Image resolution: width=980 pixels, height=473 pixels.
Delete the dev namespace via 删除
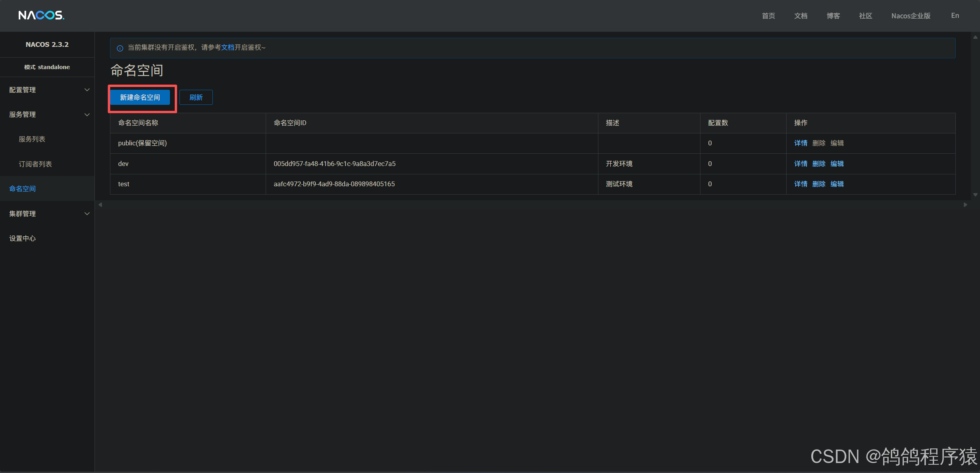click(x=818, y=164)
